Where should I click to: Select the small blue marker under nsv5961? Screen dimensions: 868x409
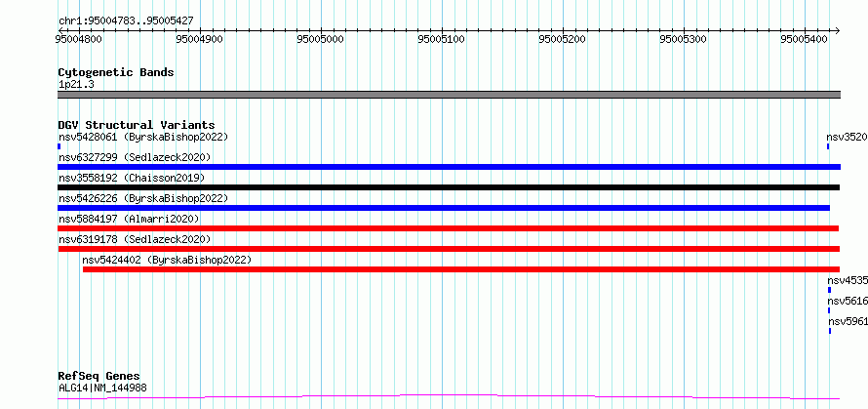(x=830, y=331)
